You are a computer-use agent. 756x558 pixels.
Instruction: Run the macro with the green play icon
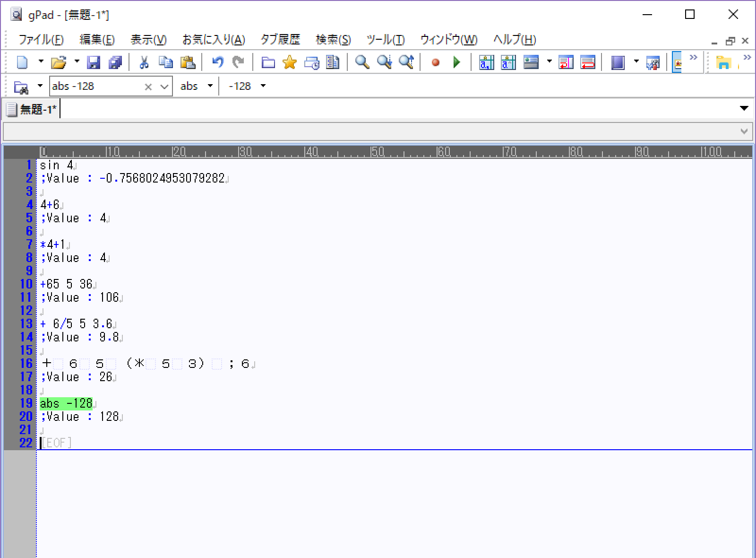point(457,62)
